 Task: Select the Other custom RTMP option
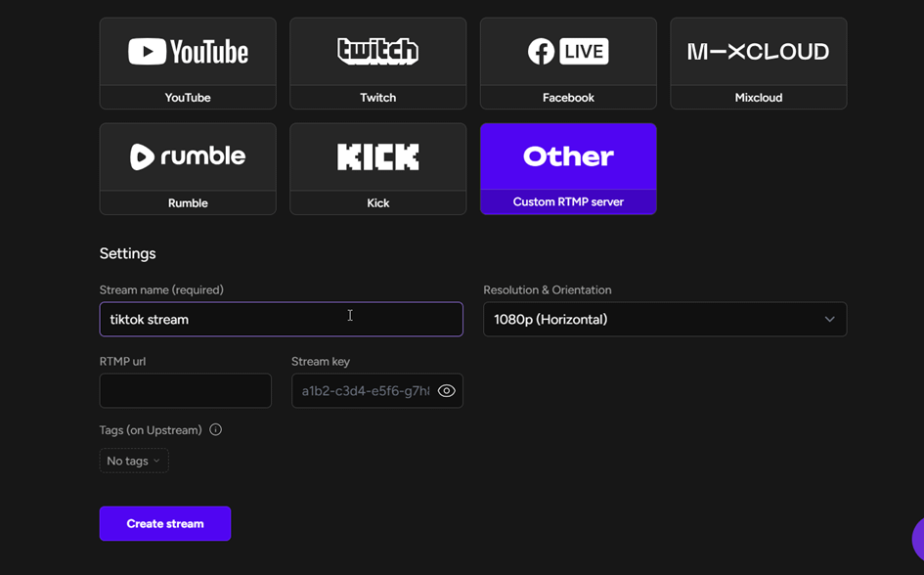568,156
